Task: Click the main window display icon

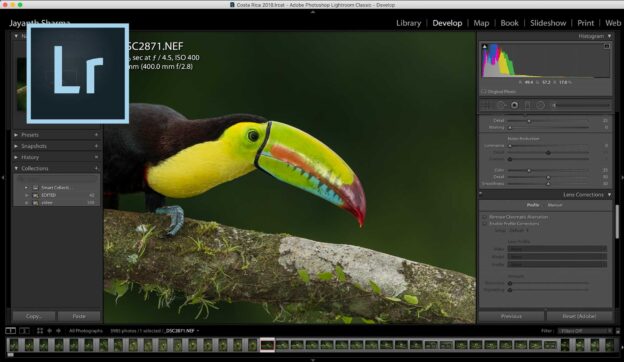Action: click(10, 331)
